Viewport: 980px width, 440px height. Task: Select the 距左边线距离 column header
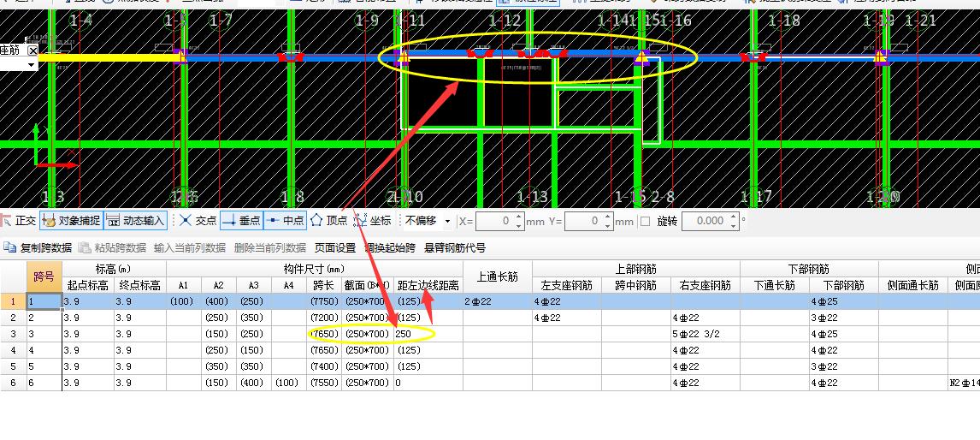(428, 285)
